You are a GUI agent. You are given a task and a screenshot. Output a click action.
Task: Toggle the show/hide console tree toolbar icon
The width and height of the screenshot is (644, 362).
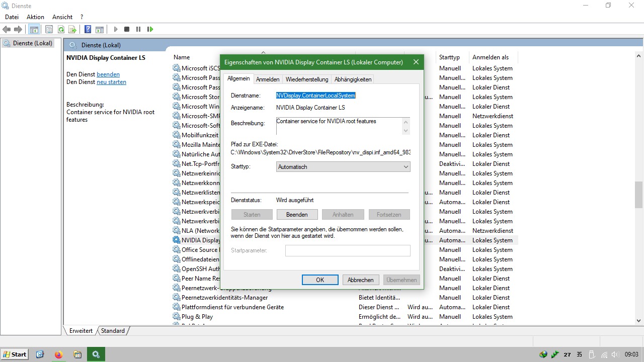34,30
